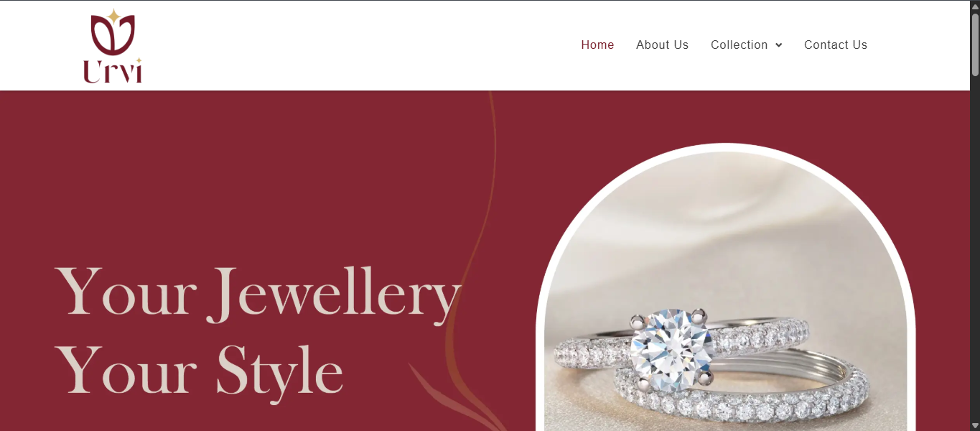980x431 pixels.
Task: Click the vertical scrollbar thumb
Action: pyautogui.click(x=975, y=45)
